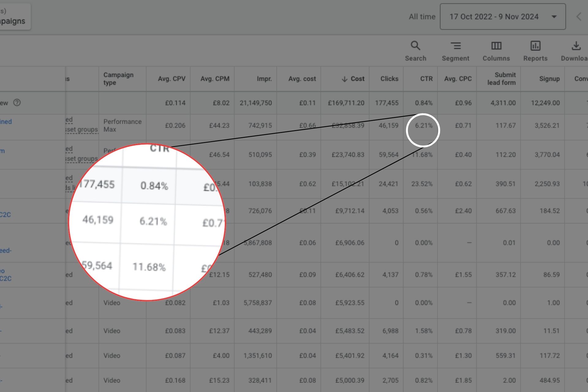Click the Download arrow icon
The image size is (588, 392).
pos(576,46)
